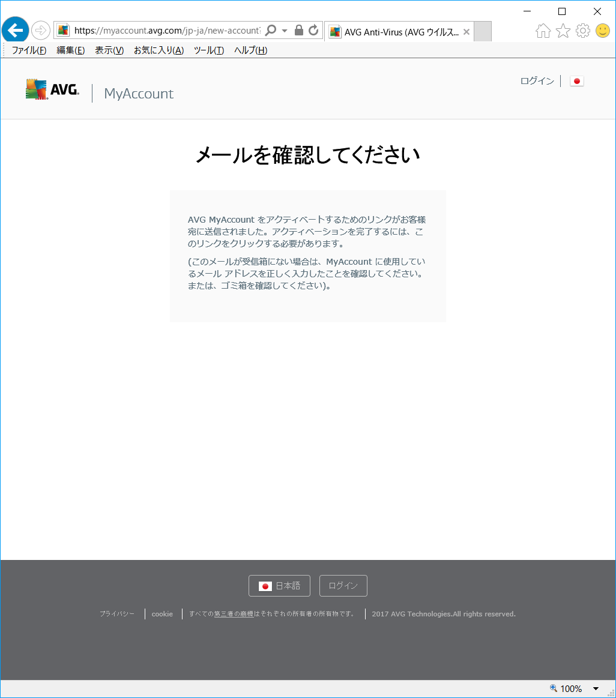Viewport: 616px width, 698px height.
Task: Open the ツール(T) menu
Action: (x=209, y=50)
